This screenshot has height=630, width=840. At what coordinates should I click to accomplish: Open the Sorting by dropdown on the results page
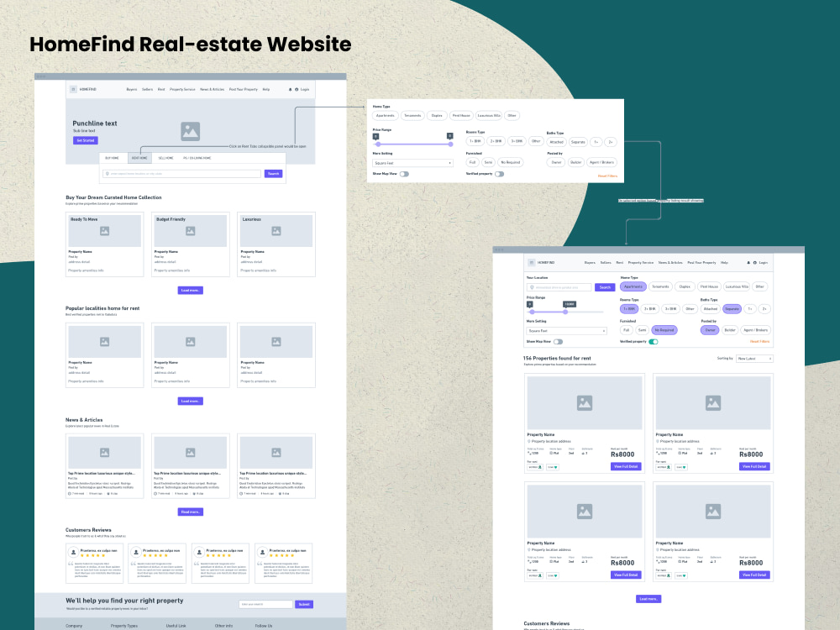click(755, 359)
